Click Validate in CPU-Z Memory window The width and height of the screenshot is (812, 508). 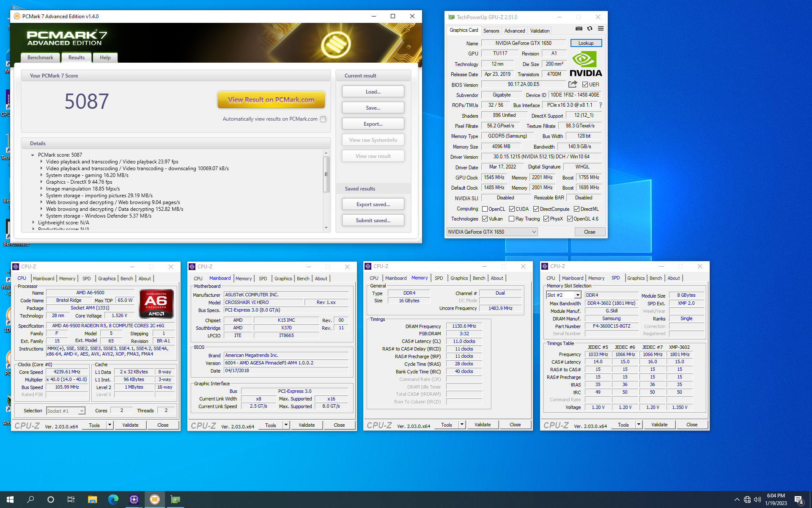(x=483, y=424)
